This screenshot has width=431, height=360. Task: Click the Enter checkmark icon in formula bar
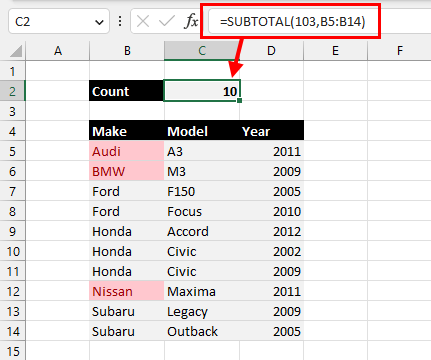(x=166, y=22)
